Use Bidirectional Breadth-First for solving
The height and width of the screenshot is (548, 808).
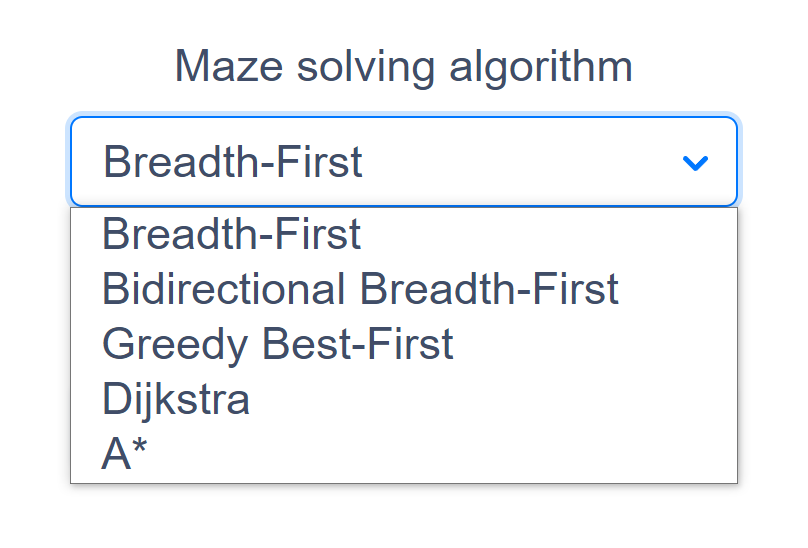pyautogui.click(x=360, y=289)
